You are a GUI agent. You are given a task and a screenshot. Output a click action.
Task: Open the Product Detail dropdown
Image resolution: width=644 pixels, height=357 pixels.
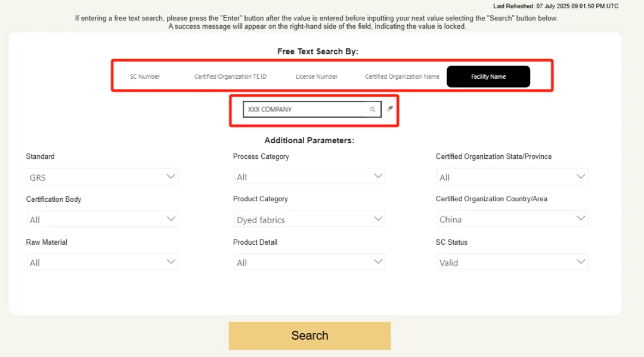[x=309, y=262]
